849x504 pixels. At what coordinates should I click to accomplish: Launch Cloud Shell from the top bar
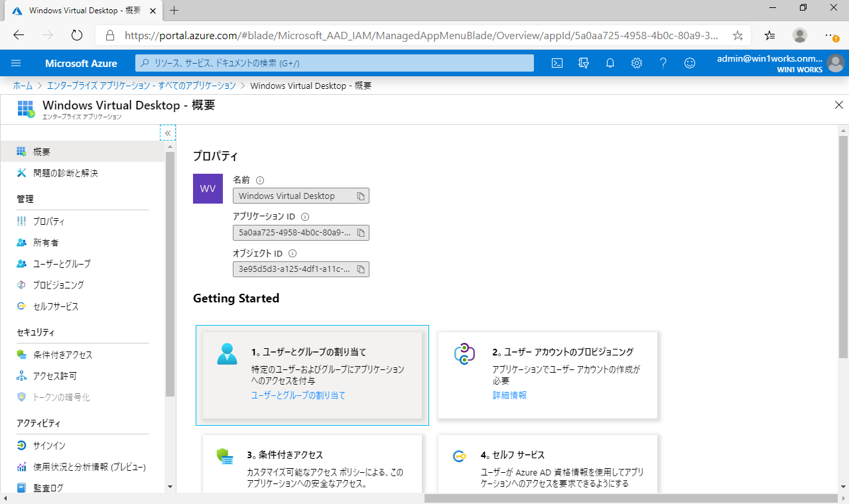[558, 63]
